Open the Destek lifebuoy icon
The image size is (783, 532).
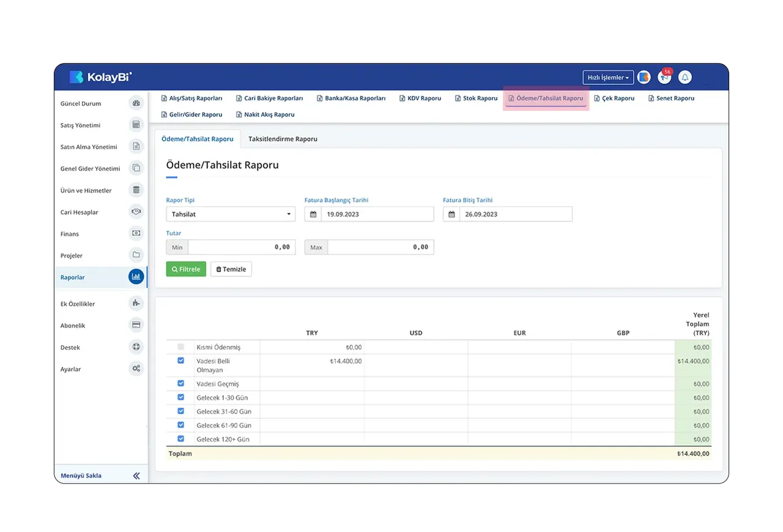(136, 347)
